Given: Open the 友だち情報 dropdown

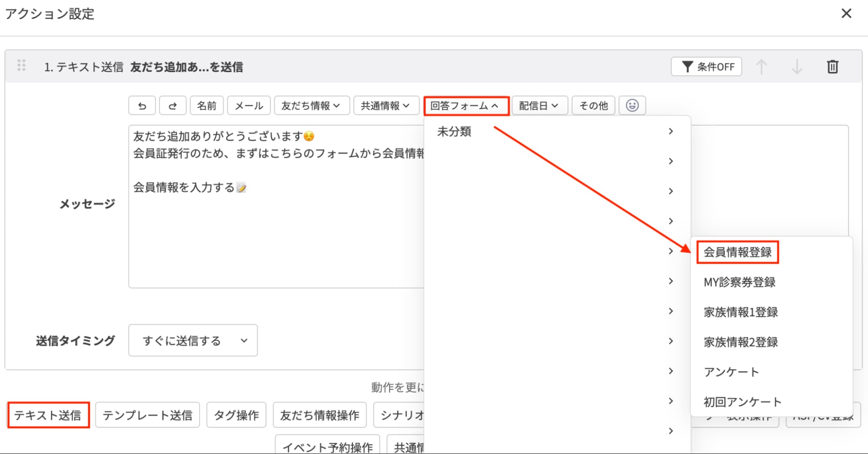Looking at the screenshot, I should [x=311, y=105].
